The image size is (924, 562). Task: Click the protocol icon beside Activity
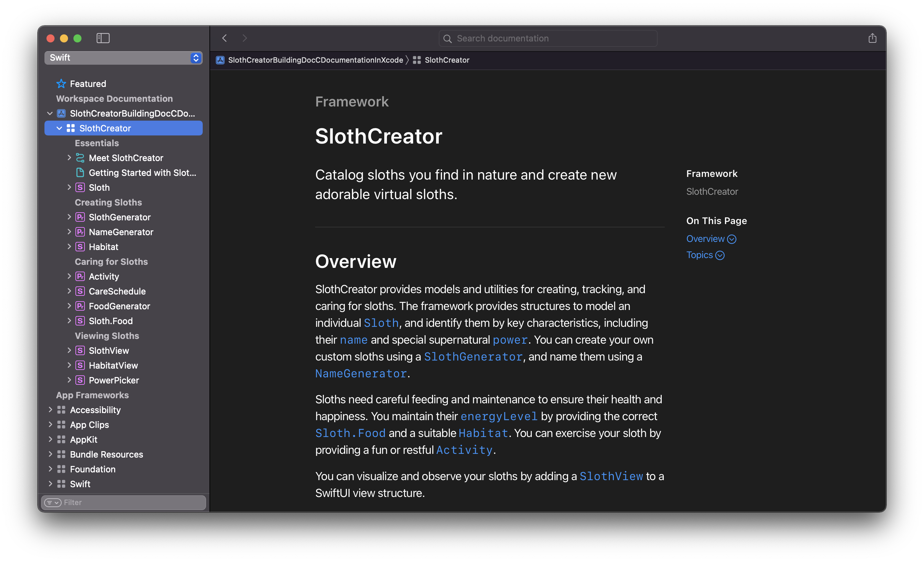[80, 277]
